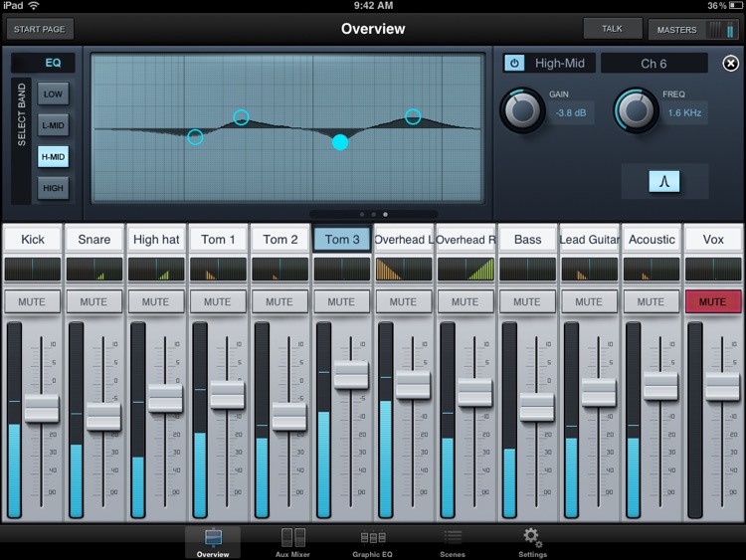Image resolution: width=746 pixels, height=560 pixels.
Task: Click the GAIN knob
Action: pyautogui.click(x=522, y=110)
